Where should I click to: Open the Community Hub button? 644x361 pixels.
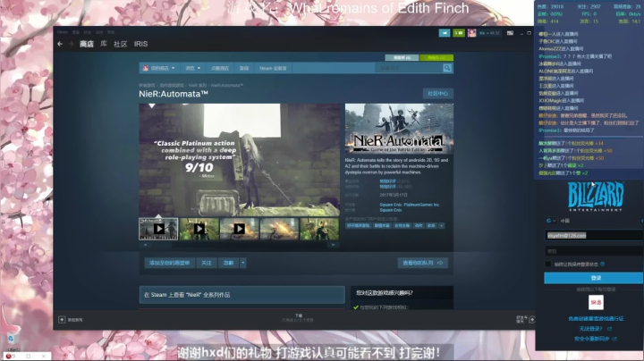437,94
